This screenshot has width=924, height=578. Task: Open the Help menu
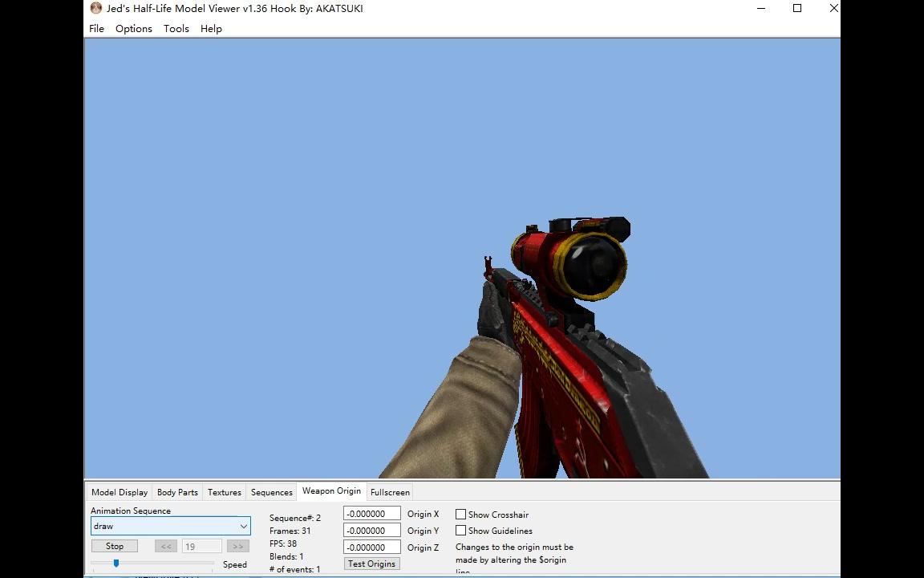coord(211,28)
